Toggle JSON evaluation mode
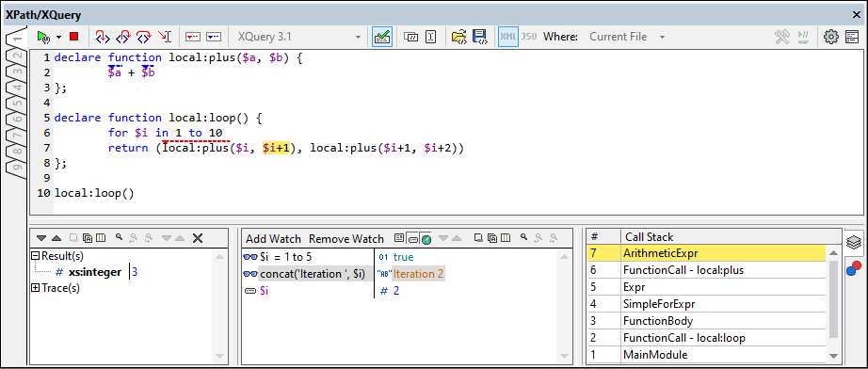Image resolution: width=868 pixels, height=369 pixels. pos(529,37)
